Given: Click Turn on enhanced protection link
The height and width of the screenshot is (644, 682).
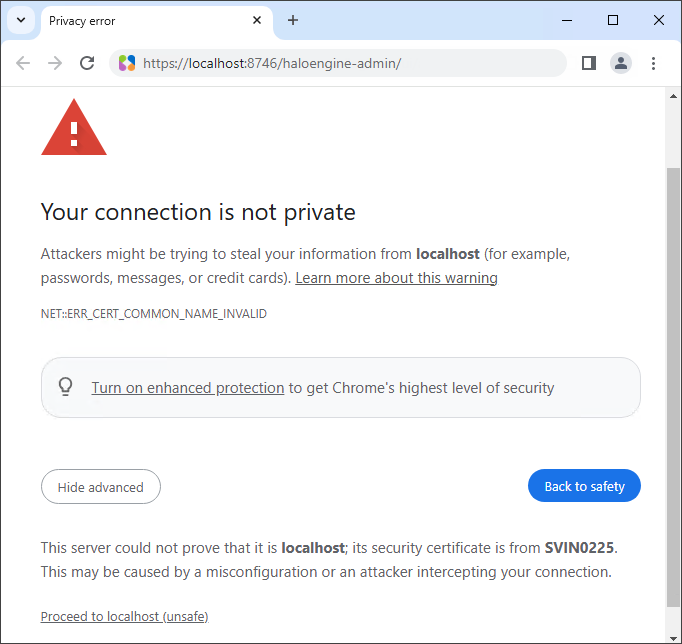Looking at the screenshot, I should (187, 388).
